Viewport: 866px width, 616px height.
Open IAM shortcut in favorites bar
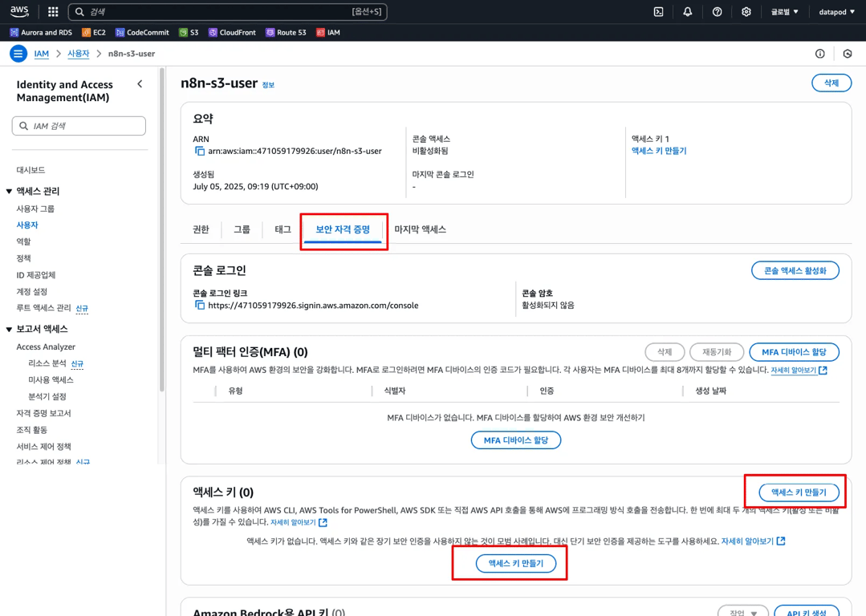point(328,33)
